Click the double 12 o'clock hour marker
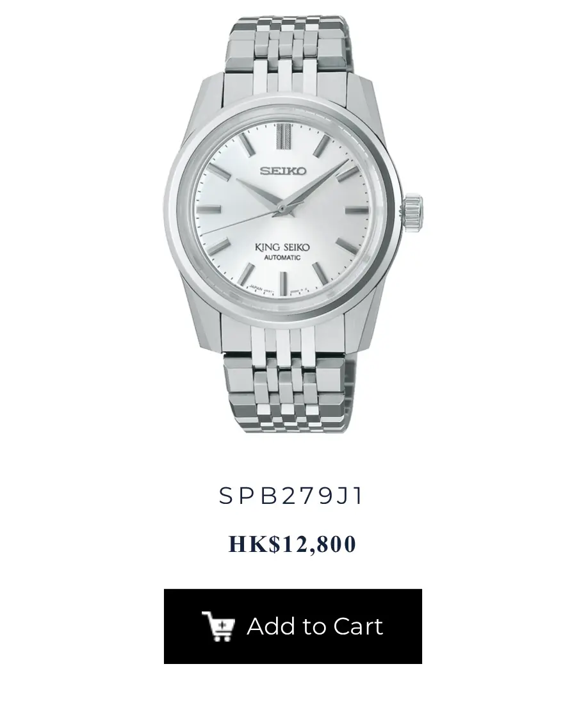Viewport: 588px width, 712px height. point(282,135)
